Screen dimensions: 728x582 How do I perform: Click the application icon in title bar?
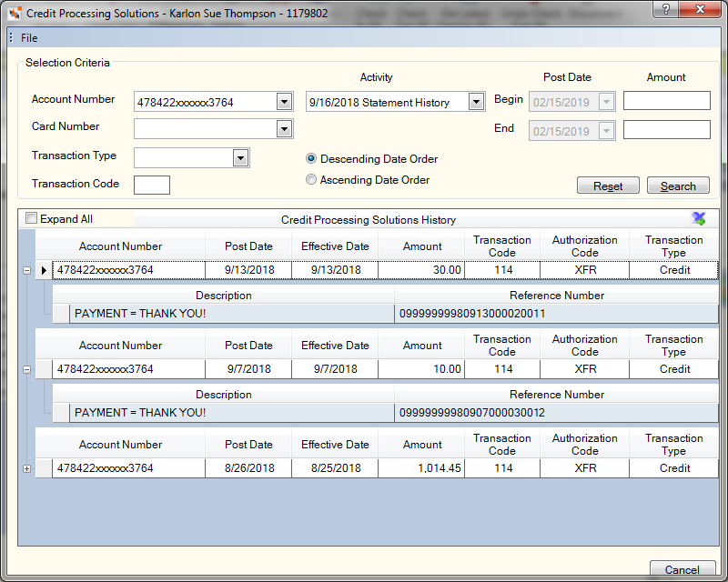[x=15, y=14]
